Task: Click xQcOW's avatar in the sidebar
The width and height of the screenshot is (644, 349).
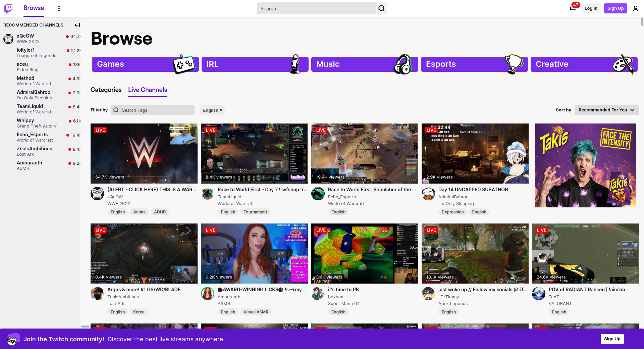Action: 8,39
